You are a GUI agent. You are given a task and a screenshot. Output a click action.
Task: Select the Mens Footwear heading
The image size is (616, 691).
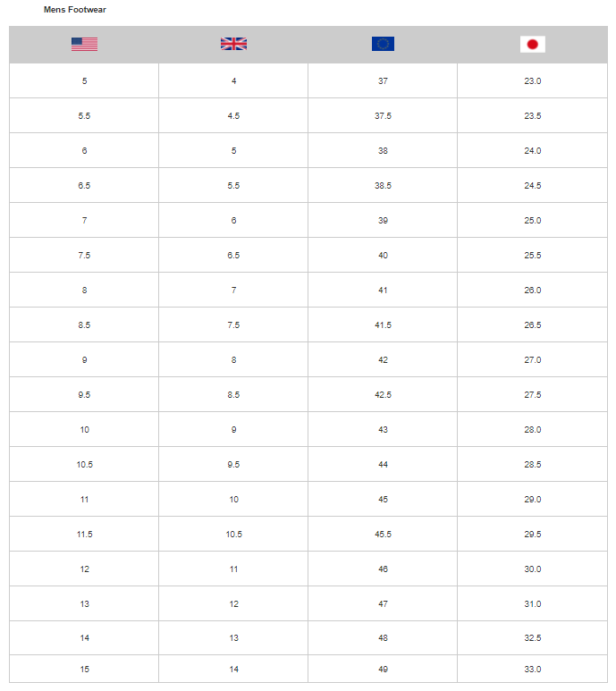[x=75, y=10]
